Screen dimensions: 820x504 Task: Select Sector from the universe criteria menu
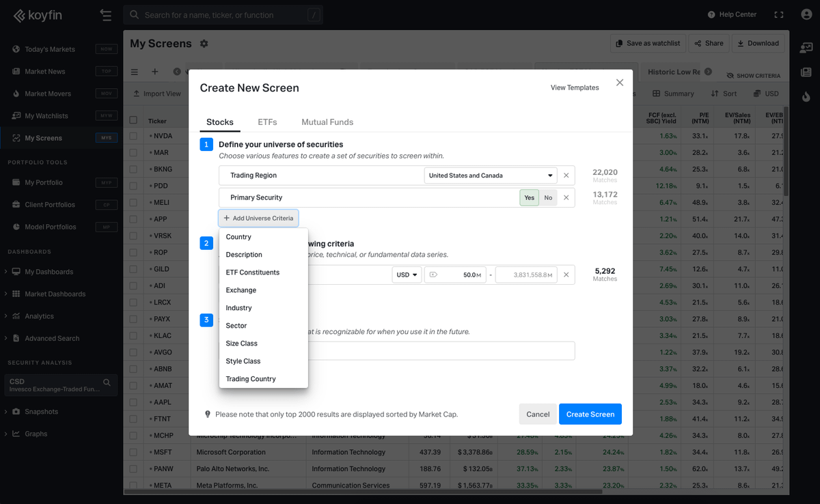(x=236, y=325)
